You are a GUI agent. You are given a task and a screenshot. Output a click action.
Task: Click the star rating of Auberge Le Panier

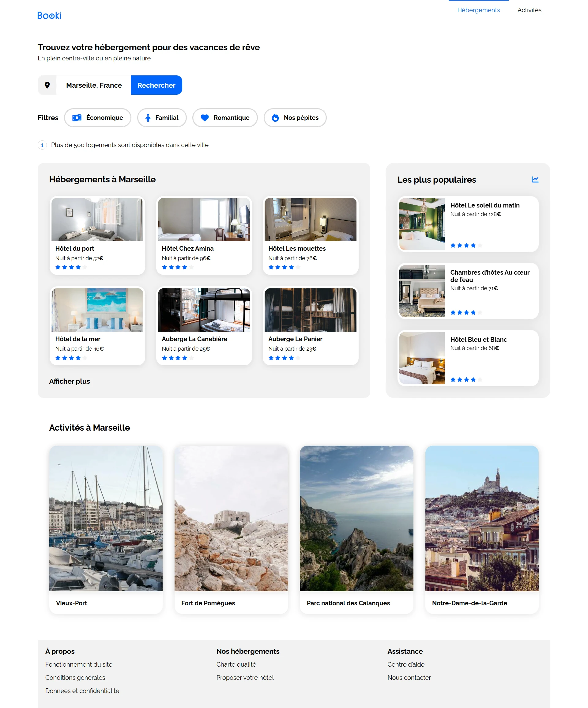[285, 358]
